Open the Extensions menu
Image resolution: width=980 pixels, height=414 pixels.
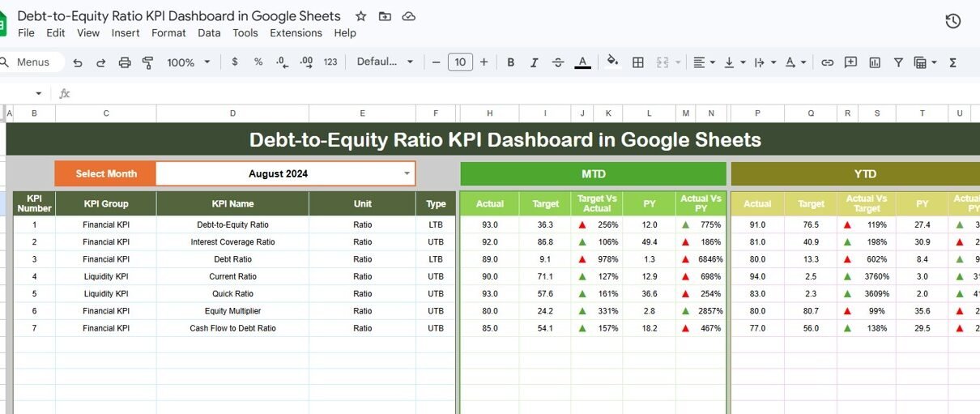(296, 33)
